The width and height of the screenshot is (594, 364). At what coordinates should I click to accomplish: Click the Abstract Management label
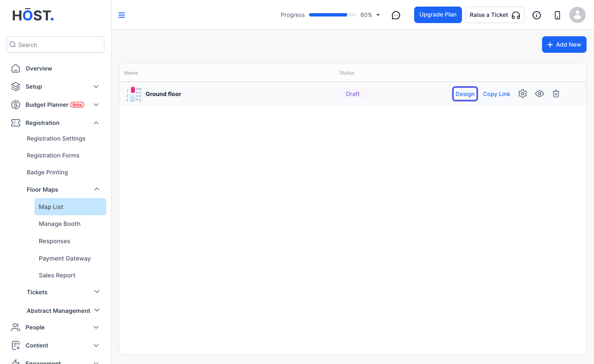pyautogui.click(x=59, y=311)
